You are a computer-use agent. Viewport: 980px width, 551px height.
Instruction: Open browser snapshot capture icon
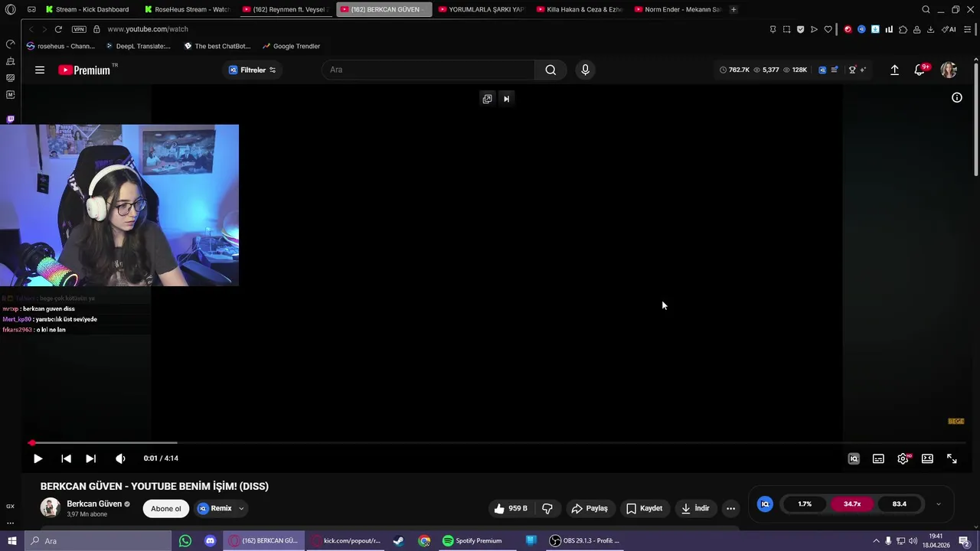[x=786, y=29]
